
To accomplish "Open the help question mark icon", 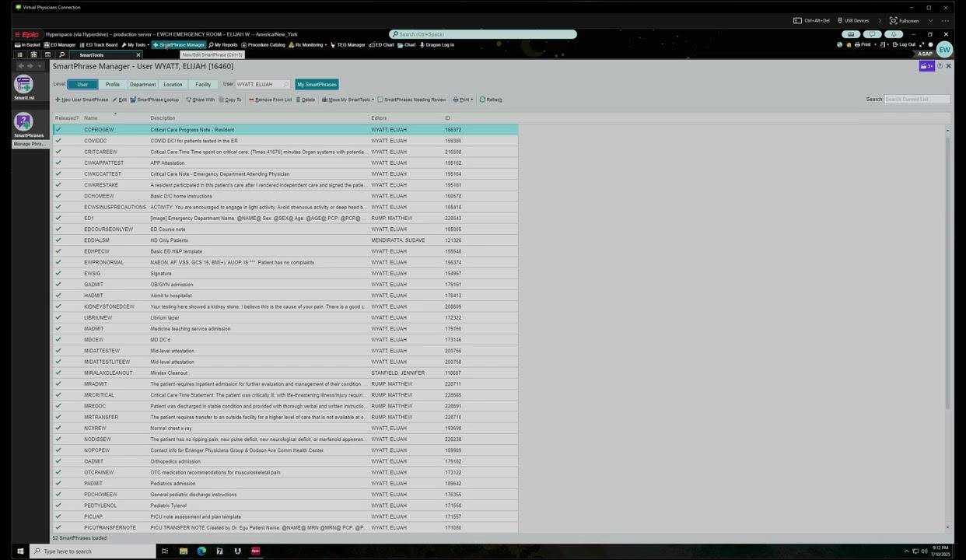I will tap(940, 66).
